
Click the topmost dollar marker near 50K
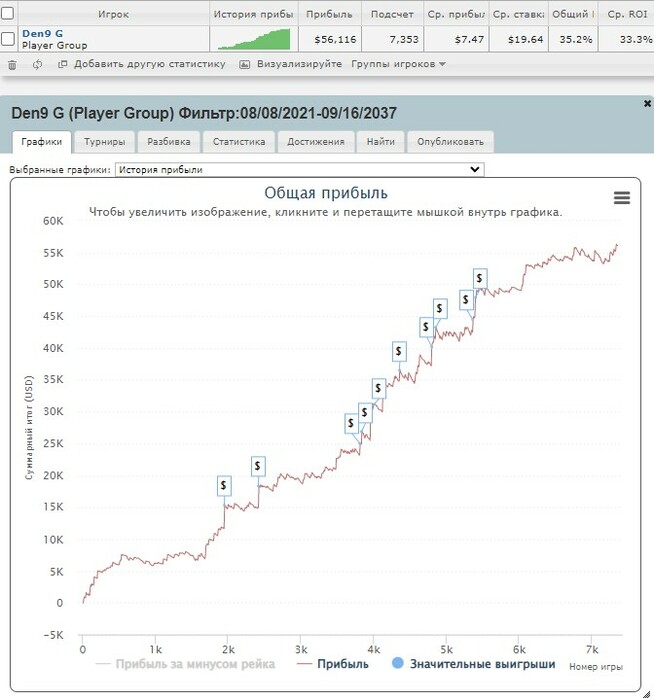click(480, 278)
